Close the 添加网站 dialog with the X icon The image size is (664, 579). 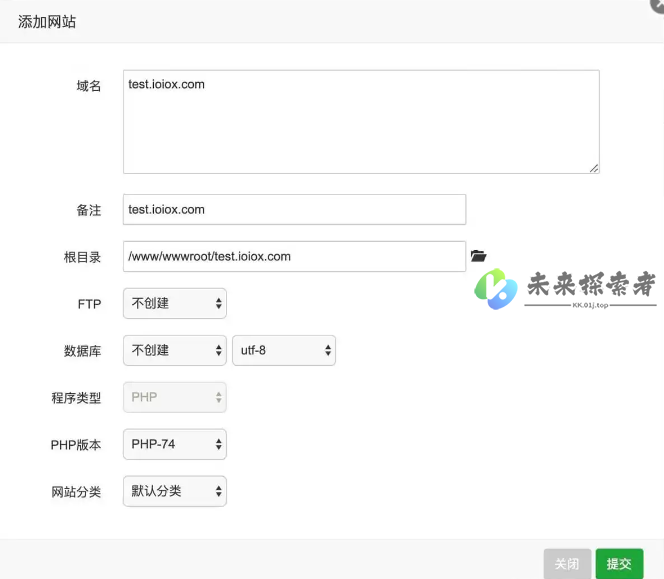pyautogui.click(x=658, y=4)
